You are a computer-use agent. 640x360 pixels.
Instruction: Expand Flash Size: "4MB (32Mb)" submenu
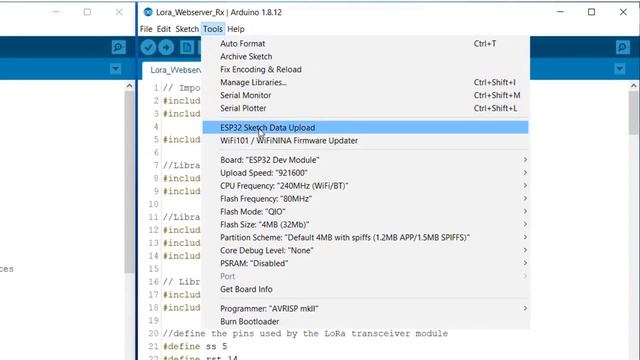coord(365,224)
